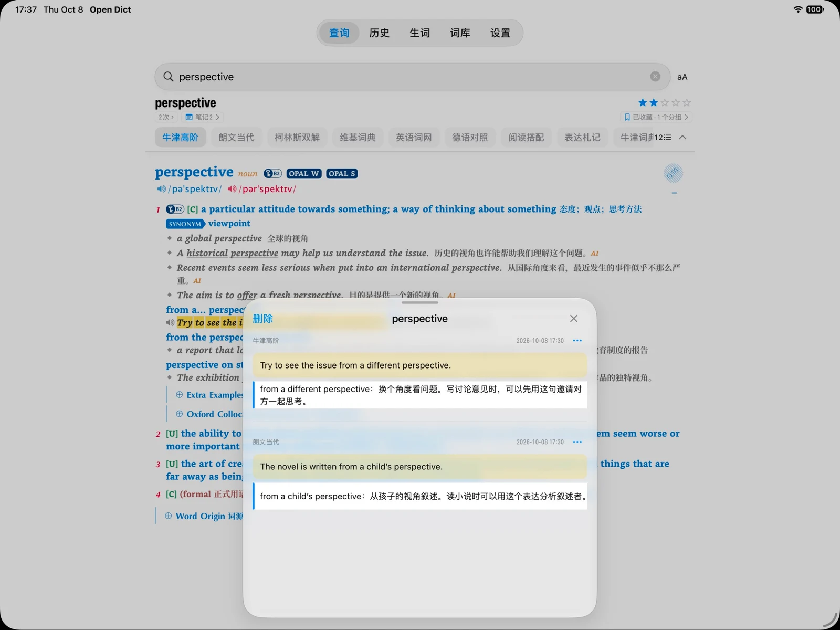Image resolution: width=840 pixels, height=630 pixels.
Task: Open the 已收藏 bookmark group
Action: (x=656, y=117)
